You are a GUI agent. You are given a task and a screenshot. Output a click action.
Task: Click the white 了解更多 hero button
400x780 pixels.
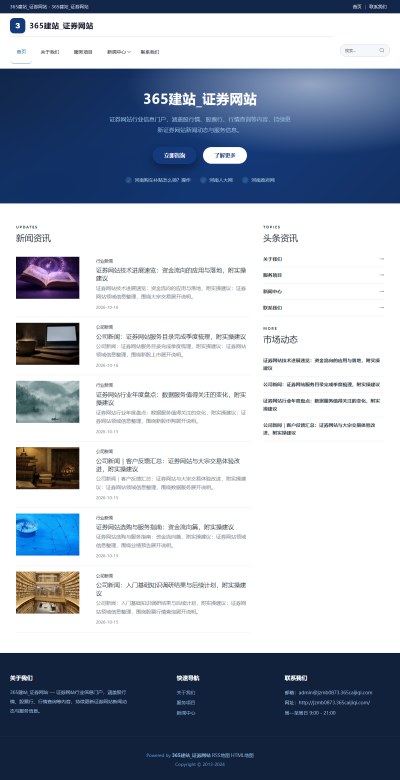click(225, 155)
